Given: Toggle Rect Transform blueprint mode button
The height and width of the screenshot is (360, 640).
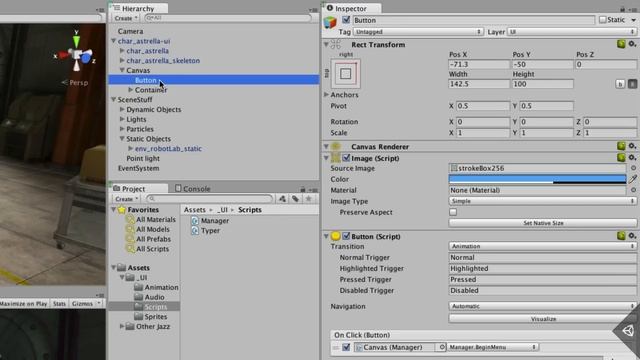Looking at the screenshot, I should [620, 84].
